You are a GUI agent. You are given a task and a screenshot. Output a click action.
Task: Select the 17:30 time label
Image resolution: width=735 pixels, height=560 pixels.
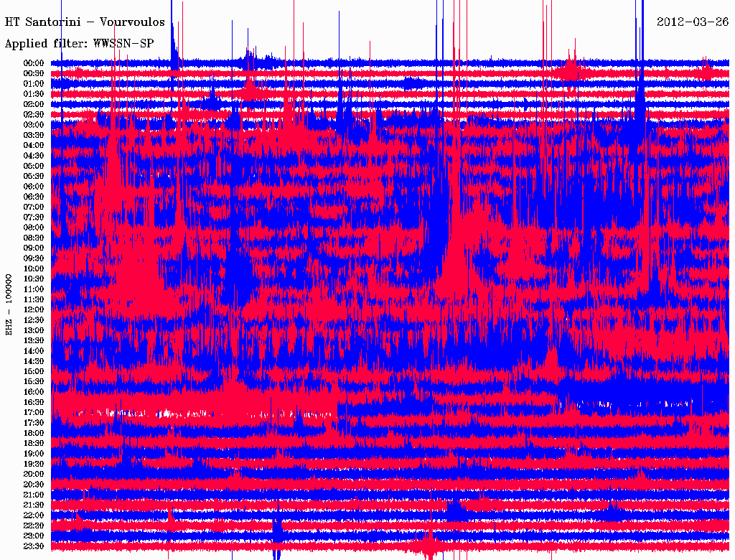[x=34, y=423]
